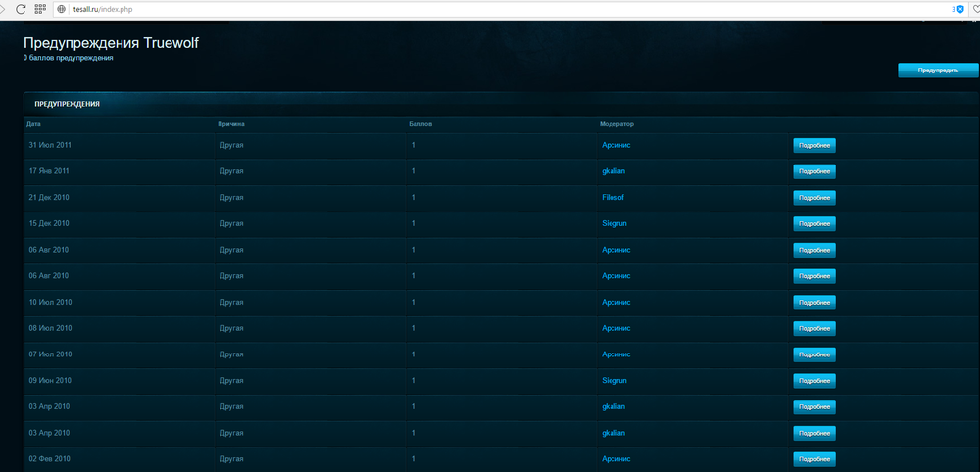Click the Модератор column header
980x472 pixels.
click(x=616, y=124)
